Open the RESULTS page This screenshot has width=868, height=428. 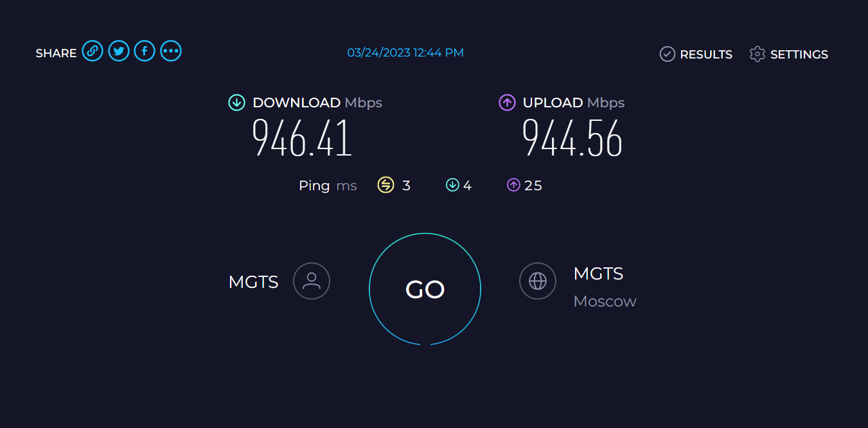pyautogui.click(x=706, y=55)
